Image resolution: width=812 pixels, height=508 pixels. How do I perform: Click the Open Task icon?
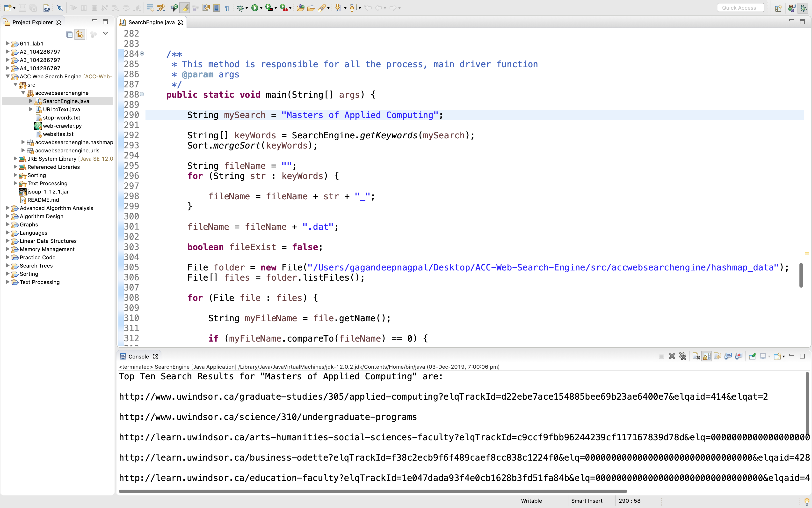311,8
